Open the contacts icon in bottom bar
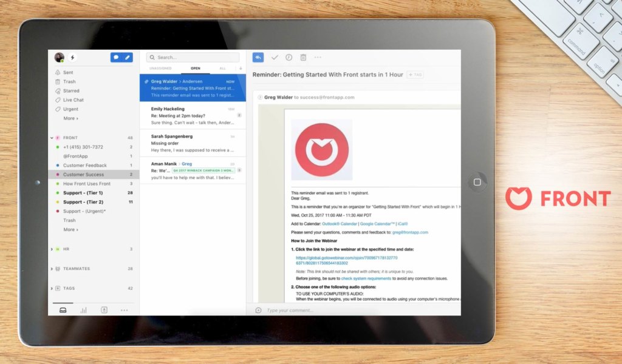Viewport: 622px width, 364px height. click(104, 310)
